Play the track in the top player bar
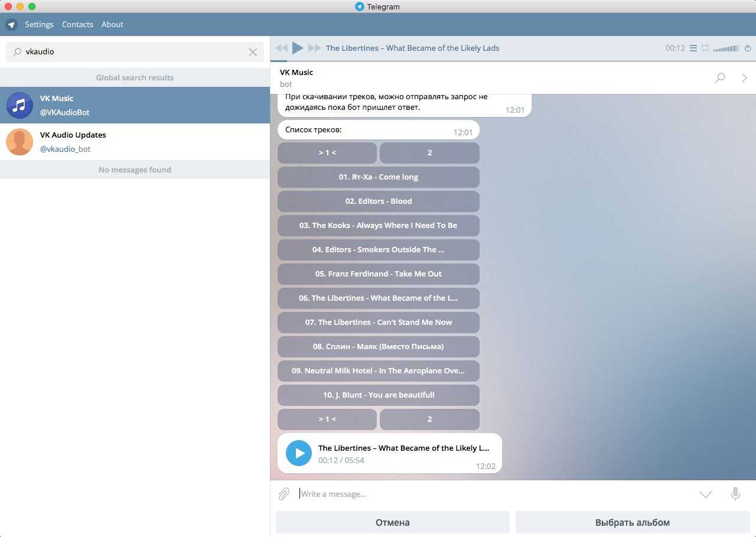 point(298,48)
